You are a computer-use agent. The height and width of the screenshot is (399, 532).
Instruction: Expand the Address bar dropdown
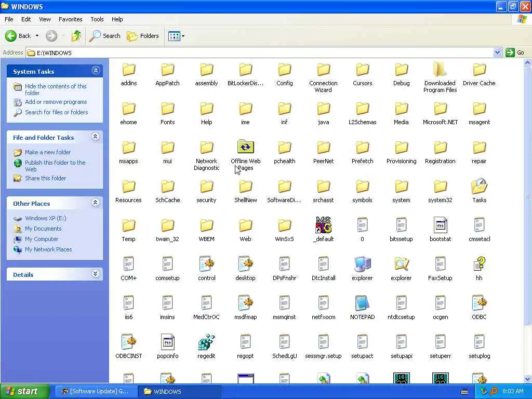(497, 52)
